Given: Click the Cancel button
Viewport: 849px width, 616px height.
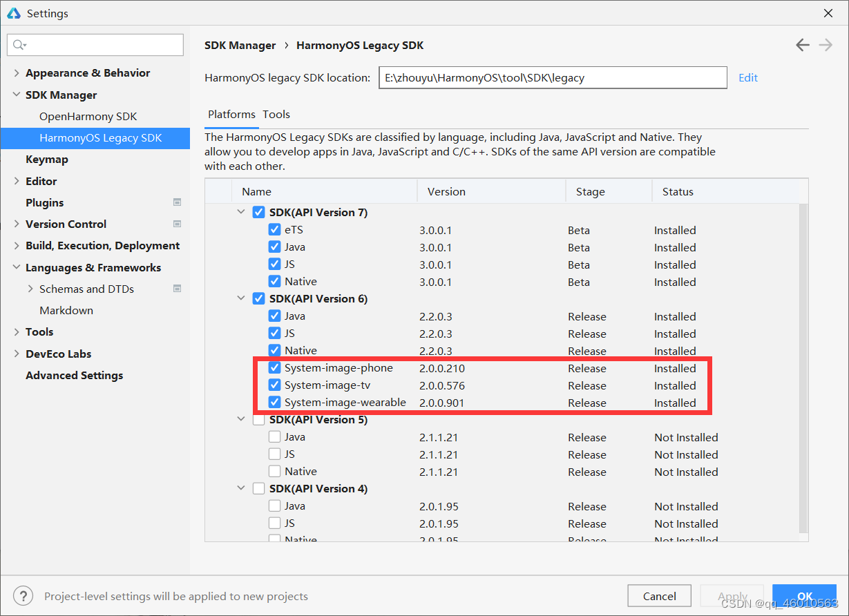Looking at the screenshot, I should pos(660,596).
